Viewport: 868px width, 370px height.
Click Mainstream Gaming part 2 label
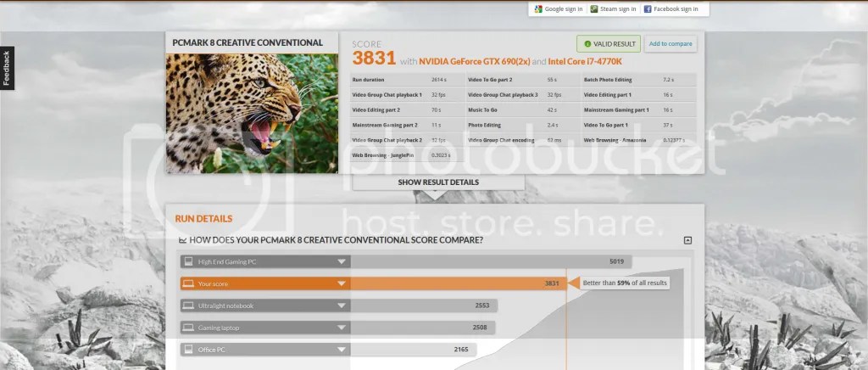pos(385,126)
